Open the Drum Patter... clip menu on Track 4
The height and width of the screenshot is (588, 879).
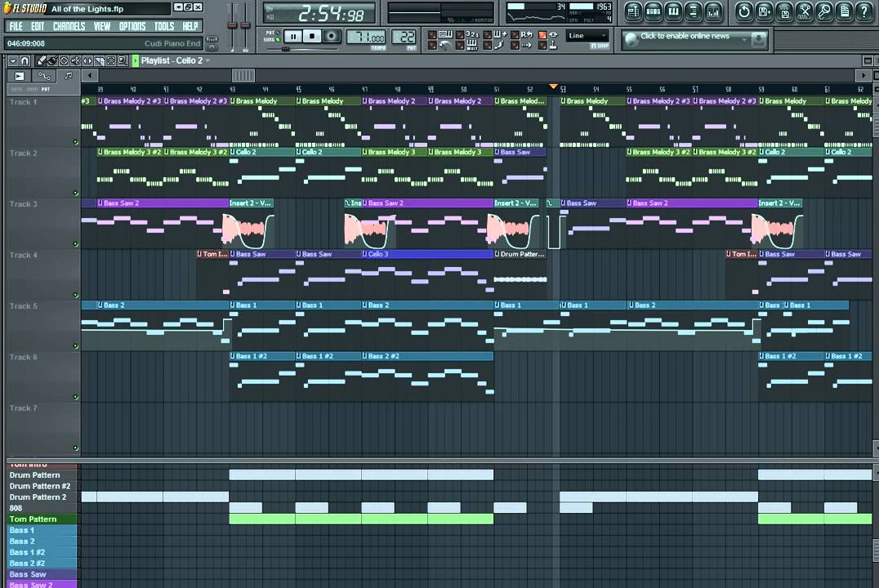point(498,254)
